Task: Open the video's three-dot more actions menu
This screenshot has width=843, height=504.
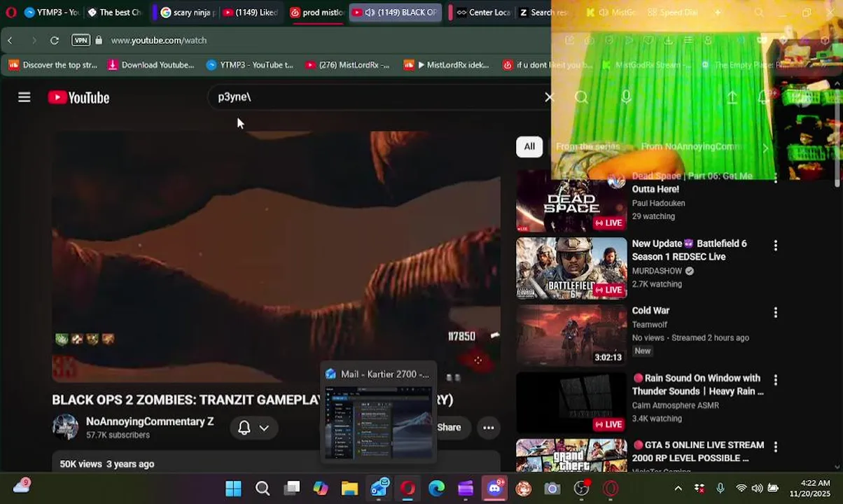Action: point(489,428)
